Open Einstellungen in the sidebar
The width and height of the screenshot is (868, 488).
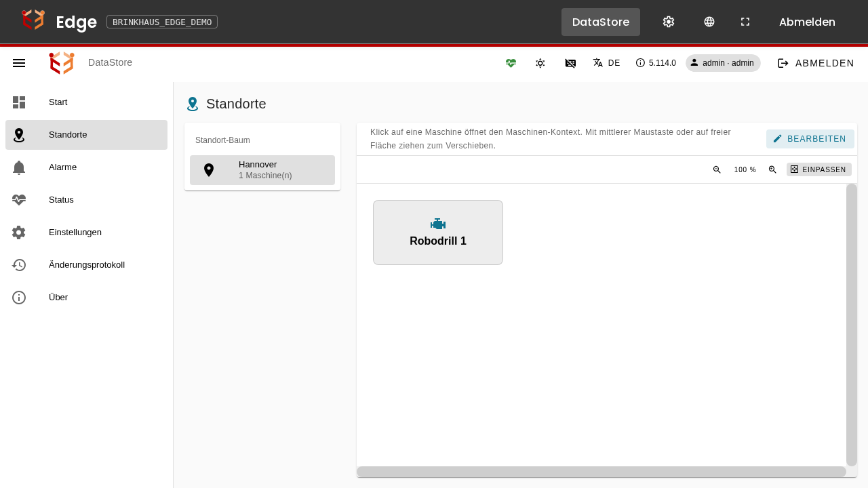[x=86, y=232]
